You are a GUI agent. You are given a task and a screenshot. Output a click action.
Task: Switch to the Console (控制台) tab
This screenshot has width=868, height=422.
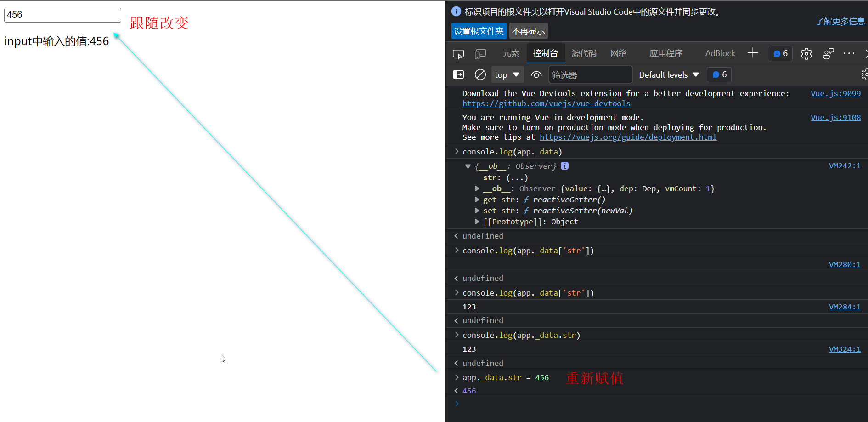(545, 53)
